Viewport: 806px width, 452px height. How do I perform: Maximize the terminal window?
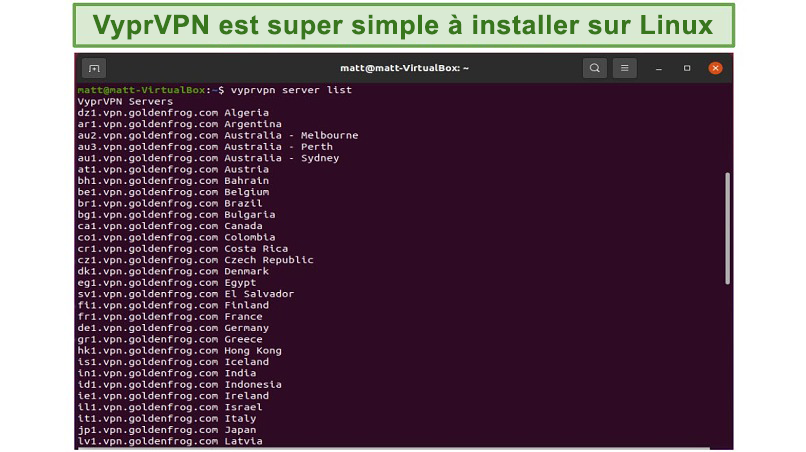687,68
